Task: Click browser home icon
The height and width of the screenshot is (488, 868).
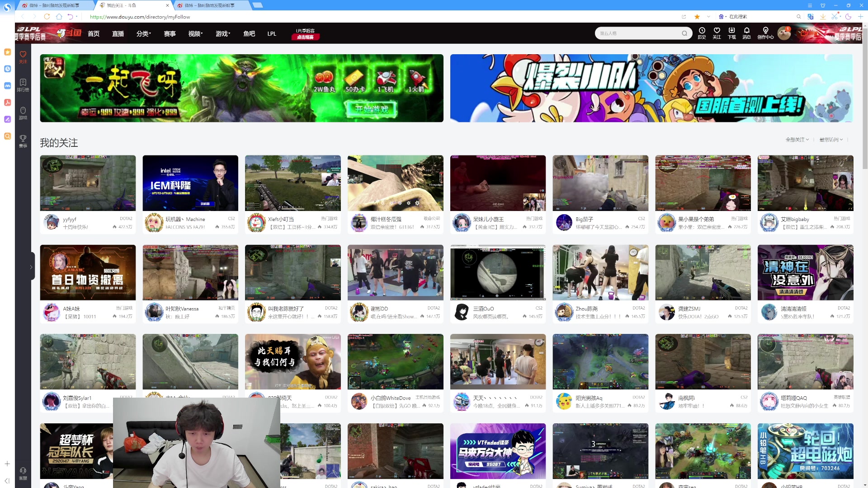Action: click(59, 17)
